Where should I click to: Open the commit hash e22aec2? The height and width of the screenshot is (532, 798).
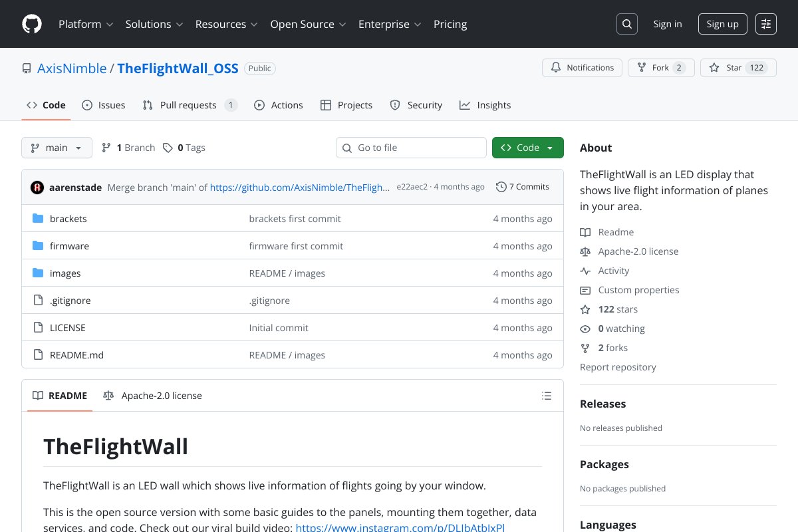(x=412, y=187)
